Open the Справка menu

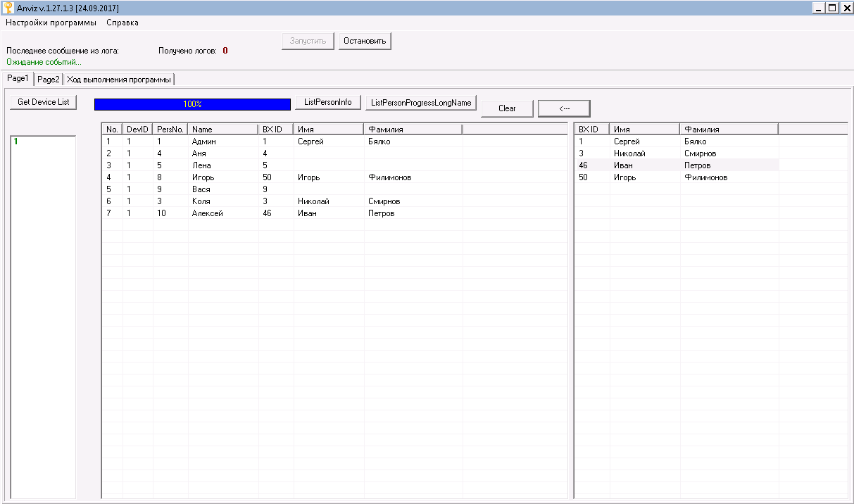point(122,23)
